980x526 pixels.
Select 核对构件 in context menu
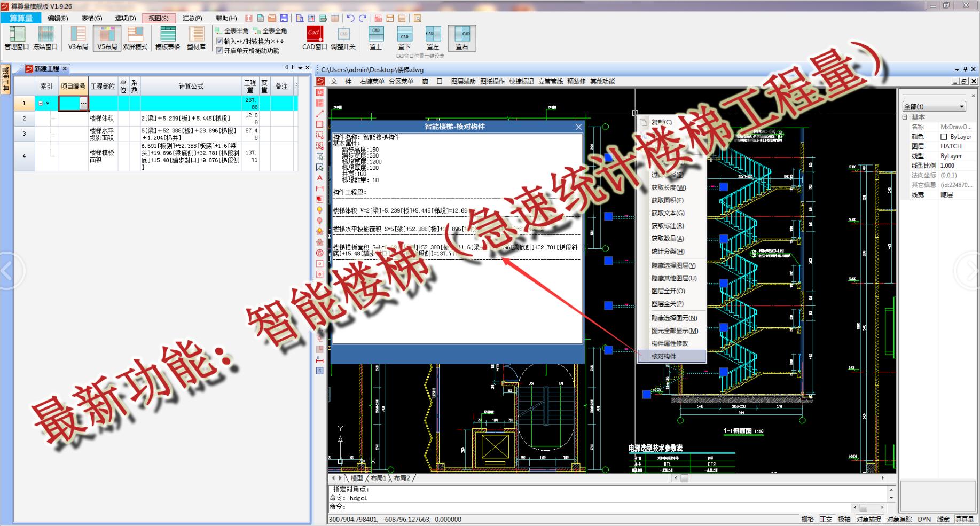click(671, 356)
